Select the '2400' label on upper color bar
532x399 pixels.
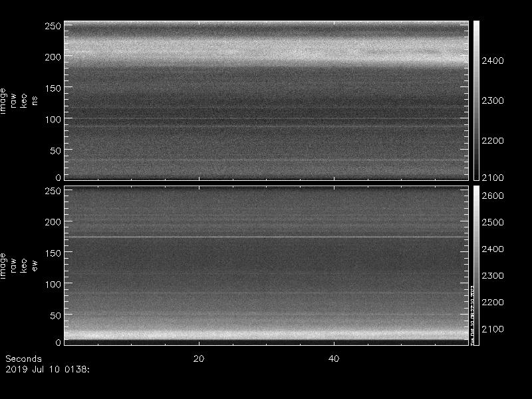click(493, 61)
